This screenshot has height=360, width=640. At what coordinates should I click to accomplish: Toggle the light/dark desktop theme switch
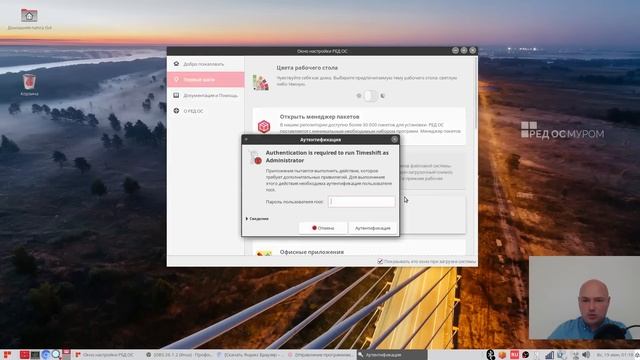371,96
